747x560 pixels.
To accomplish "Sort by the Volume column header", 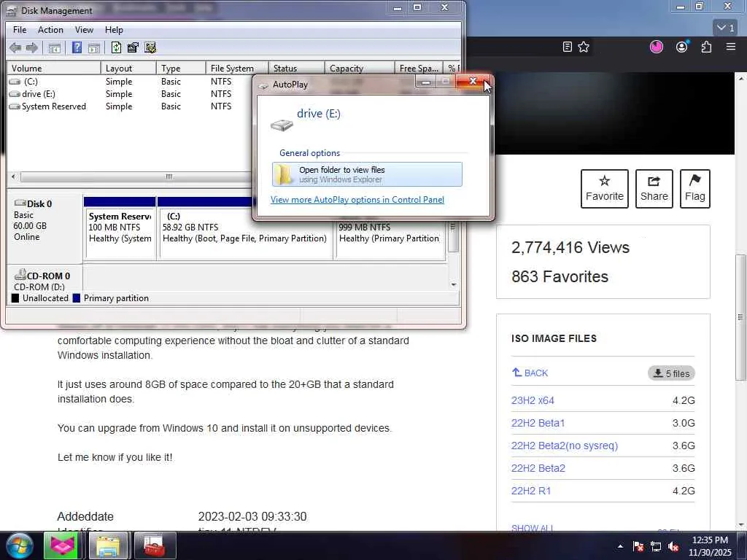I will pos(53,68).
